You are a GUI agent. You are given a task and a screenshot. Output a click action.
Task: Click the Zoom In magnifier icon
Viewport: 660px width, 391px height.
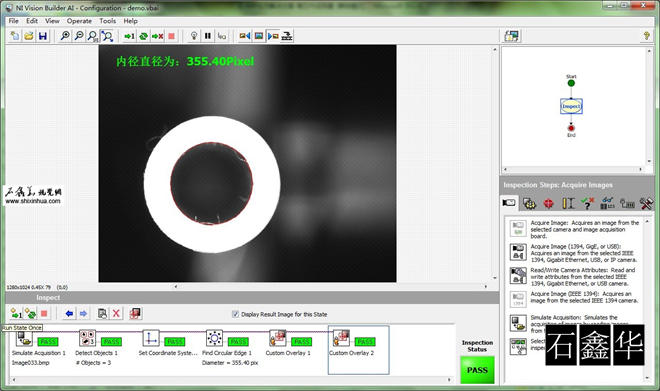(x=65, y=36)
